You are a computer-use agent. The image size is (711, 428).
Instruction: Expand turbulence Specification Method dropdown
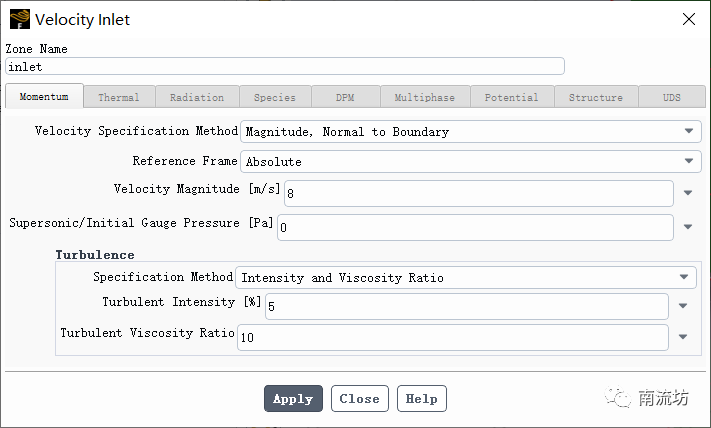tap(466, 277)
